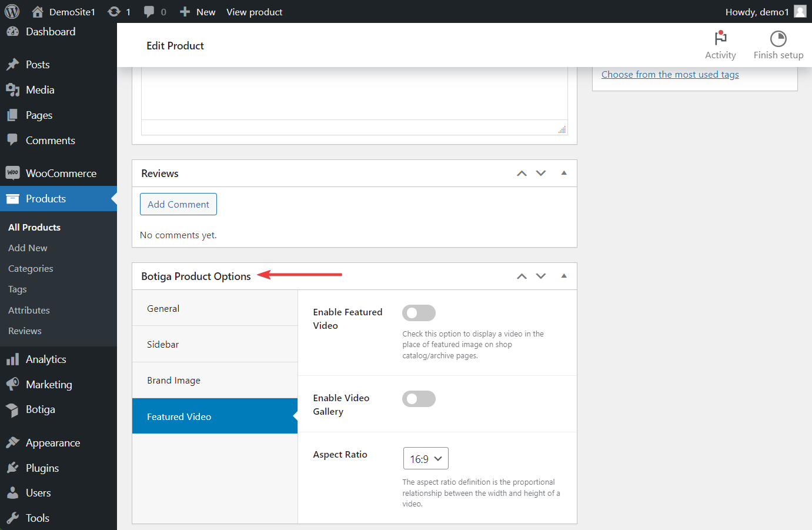
Task: Click the Appearance paintbrush icon
Action: [12, 442]
